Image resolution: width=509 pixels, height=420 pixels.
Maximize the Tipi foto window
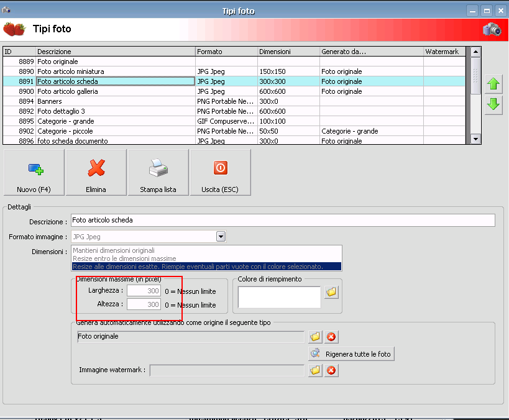[x=487, y=11]
